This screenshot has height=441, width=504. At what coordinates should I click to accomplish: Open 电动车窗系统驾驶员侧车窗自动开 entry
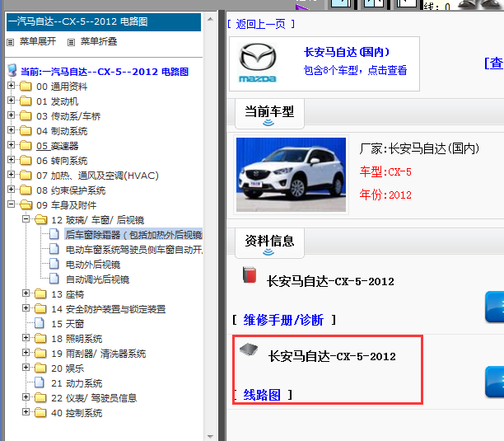(x=134, y=250)
